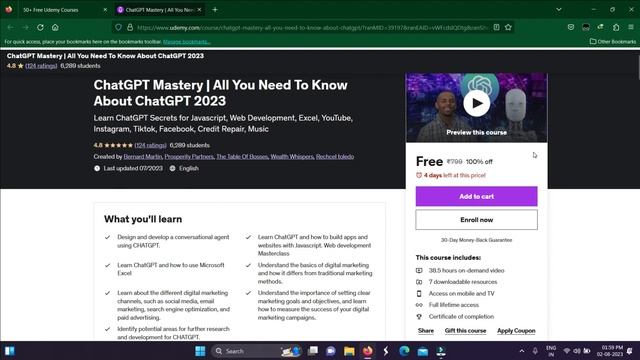
Task: Click '4 days left at this price' text
Action: [x=454, y=176]
